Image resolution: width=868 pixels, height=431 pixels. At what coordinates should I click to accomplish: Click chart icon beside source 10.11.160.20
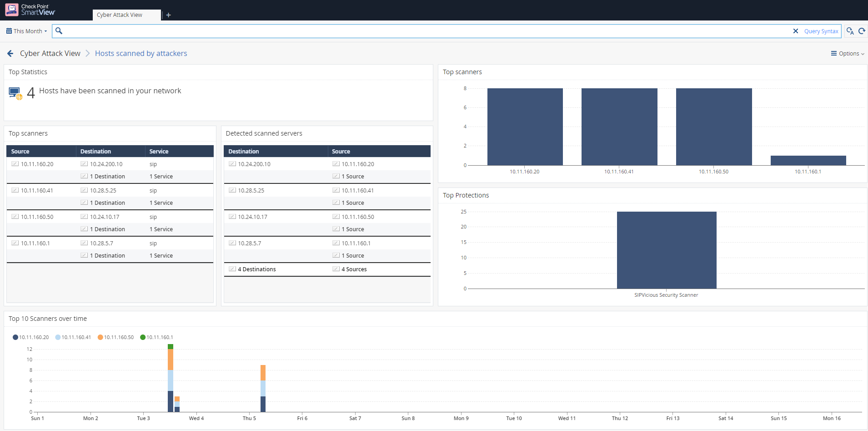coord(15,164)
